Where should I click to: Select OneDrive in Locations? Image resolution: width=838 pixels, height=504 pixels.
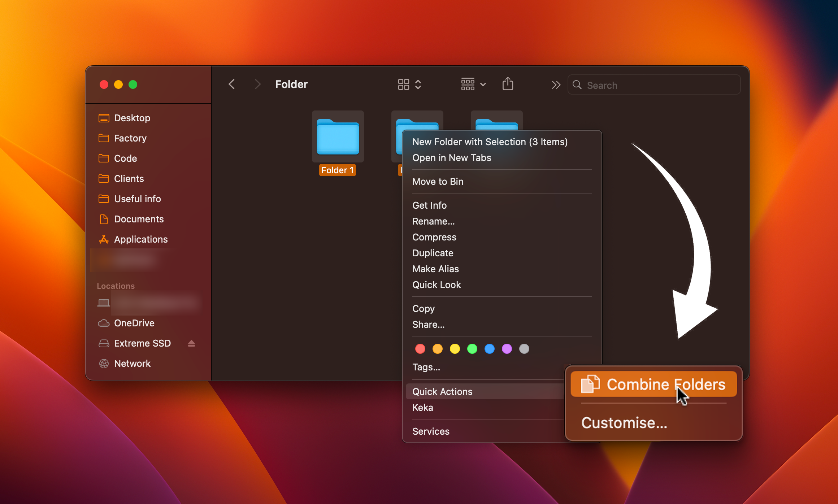[134, 323]
